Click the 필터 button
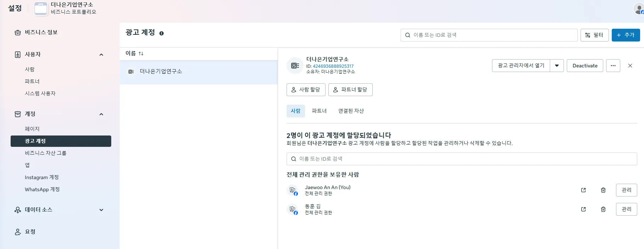The height and width of the screenshot is (249, 644). 595,35
